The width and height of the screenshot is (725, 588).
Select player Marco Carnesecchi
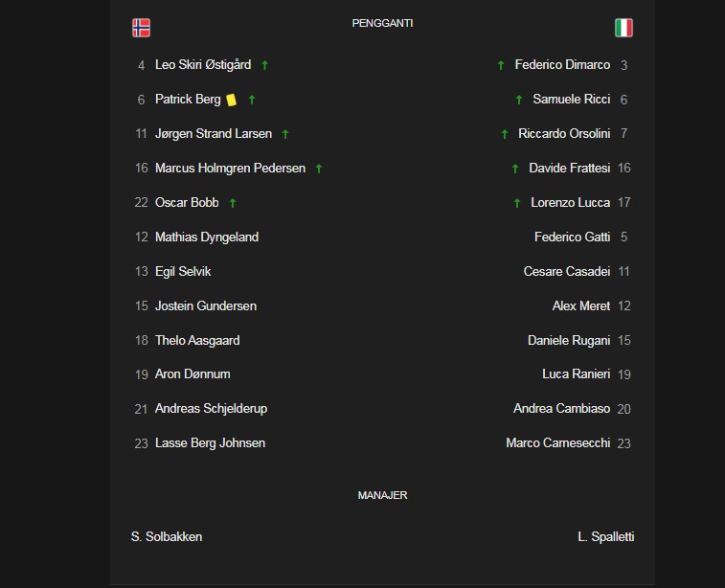[558, 442]
